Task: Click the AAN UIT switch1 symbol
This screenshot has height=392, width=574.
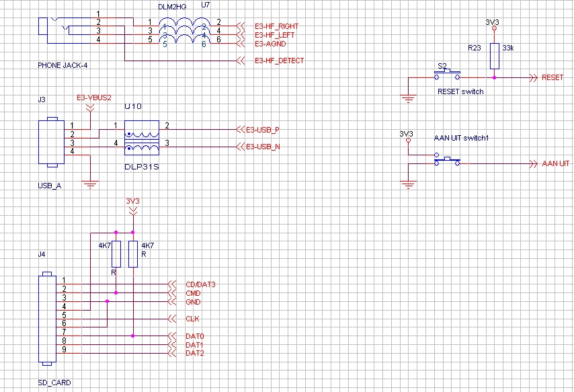Action: 446,161
